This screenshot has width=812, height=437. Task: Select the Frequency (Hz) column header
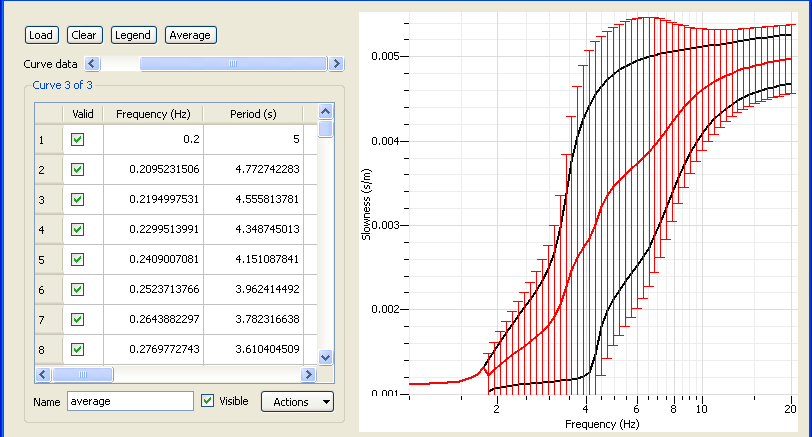click(153, 114)
